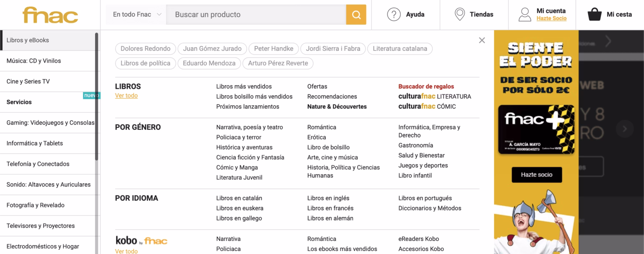Open Televisores y Proyectores category
Screen dimensions: 644x254
coord(48,225)
